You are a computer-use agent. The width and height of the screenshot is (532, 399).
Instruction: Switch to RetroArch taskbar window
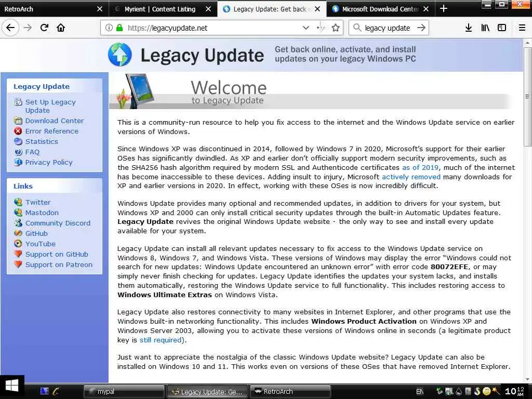coord(290,392)
